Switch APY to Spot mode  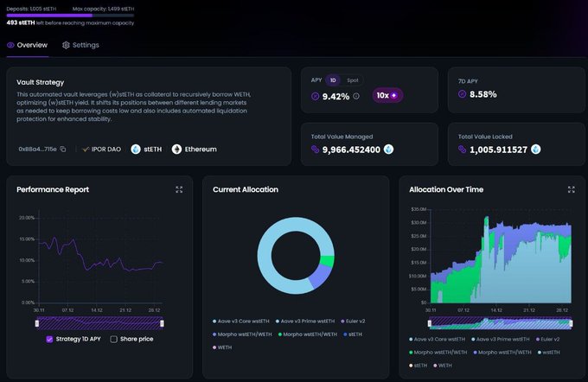coord(353,80)
